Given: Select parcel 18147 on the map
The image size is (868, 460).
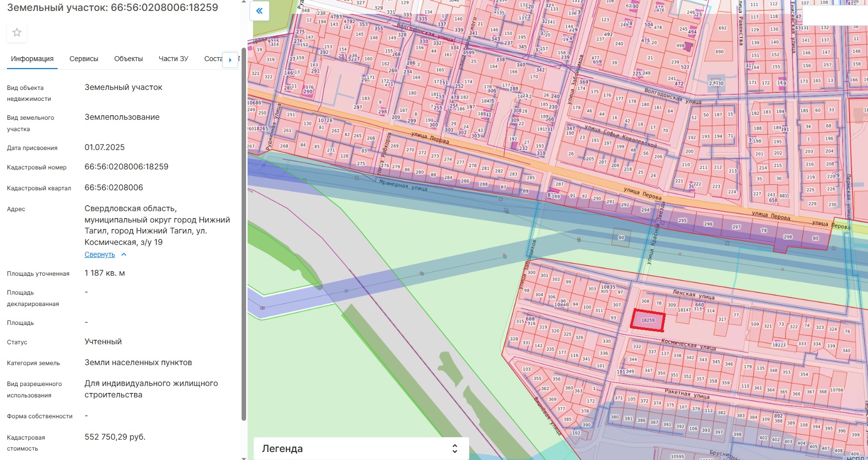Looking at the screenshot, I should coord(684,310).
